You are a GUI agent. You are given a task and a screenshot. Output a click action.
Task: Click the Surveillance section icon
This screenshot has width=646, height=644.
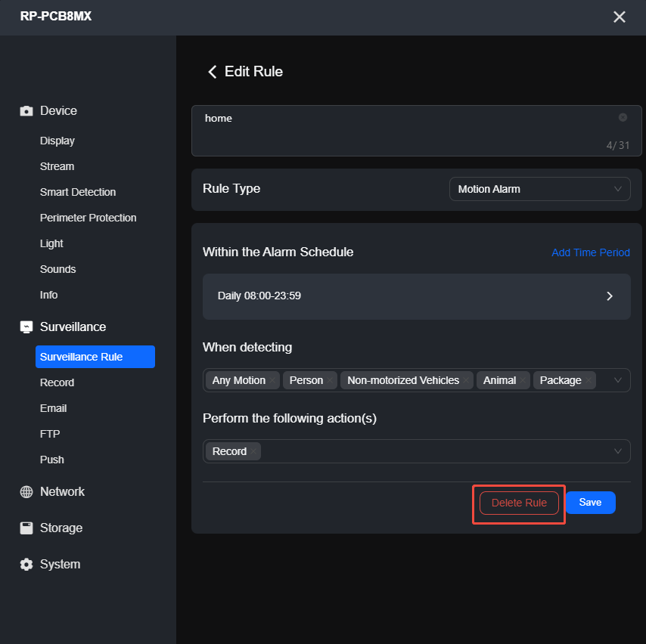coord(26,327)
